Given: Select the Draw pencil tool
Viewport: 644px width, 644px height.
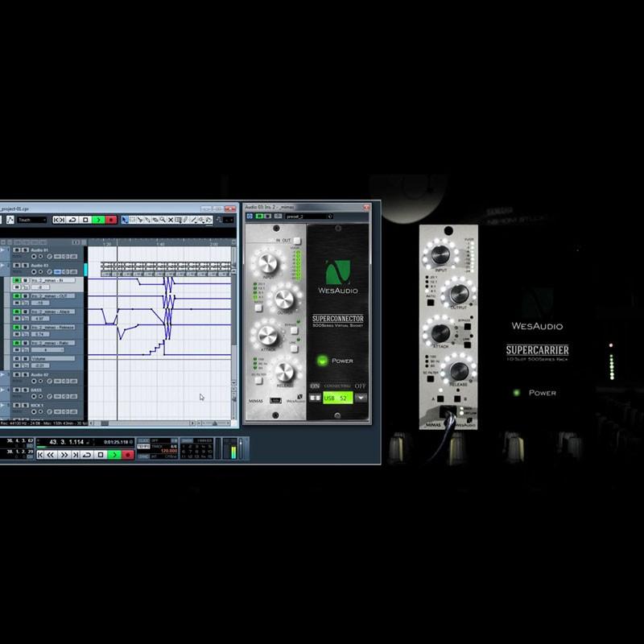Looking at the screenshot, I should pyautogui.click(x=185, y=219).
